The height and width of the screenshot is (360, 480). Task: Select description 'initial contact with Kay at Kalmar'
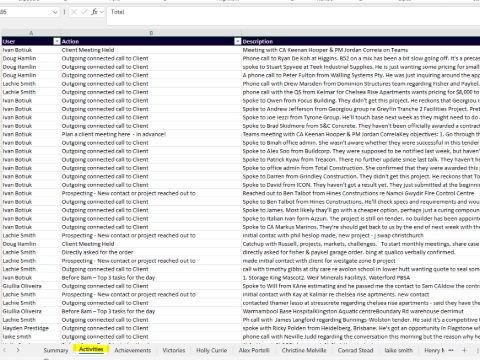coord(361,295)
